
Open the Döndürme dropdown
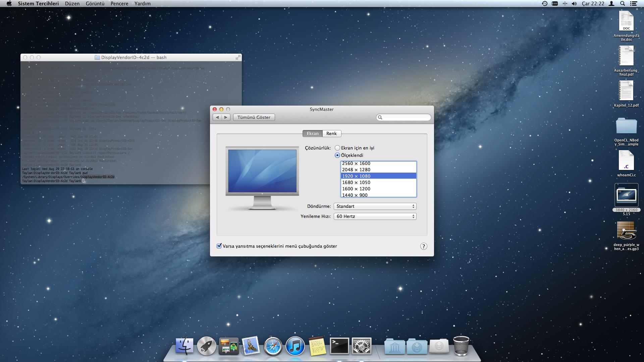point(375,206)
